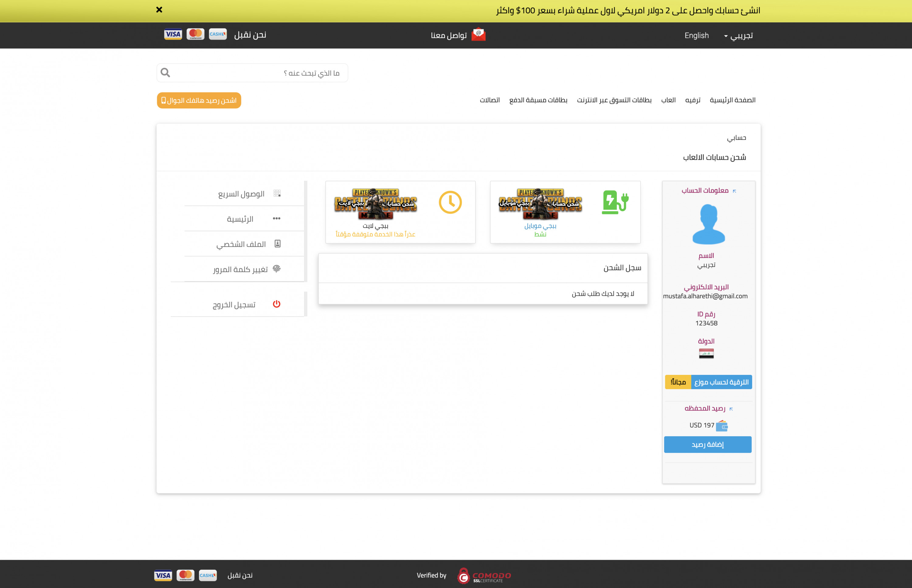Click the contact us envelope icon
Viewport: 912px width, 588px height.
478,34
